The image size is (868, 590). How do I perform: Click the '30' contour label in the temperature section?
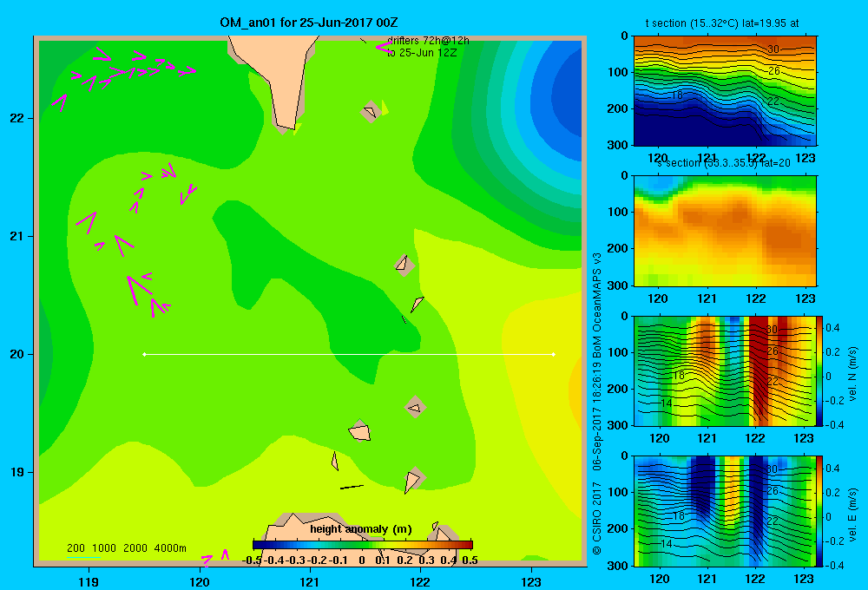point(773,49)
